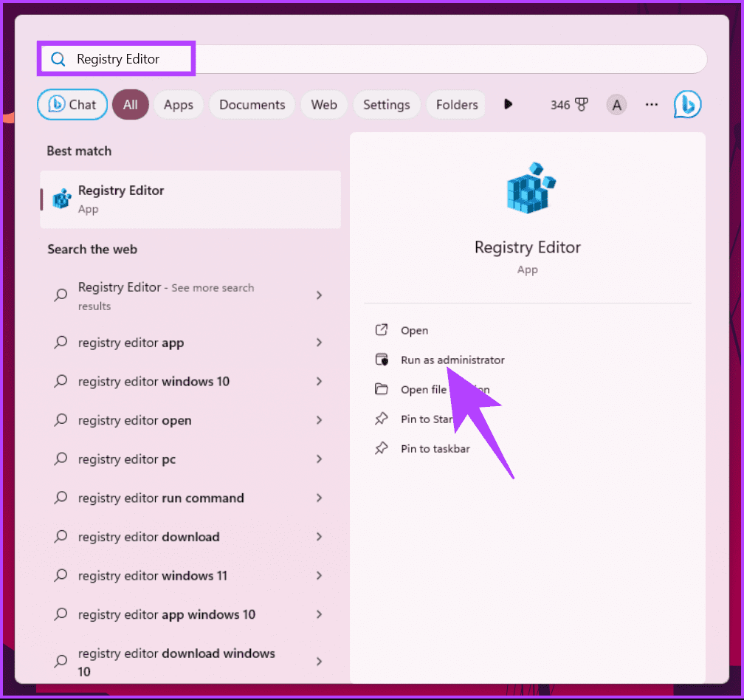Click the pin icon beside Pin to taskbar
744x700 pixels.
coord(382,448)
